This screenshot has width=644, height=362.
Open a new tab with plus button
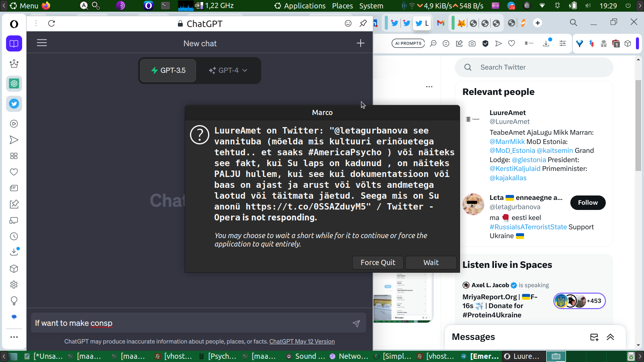pos(538,23)
